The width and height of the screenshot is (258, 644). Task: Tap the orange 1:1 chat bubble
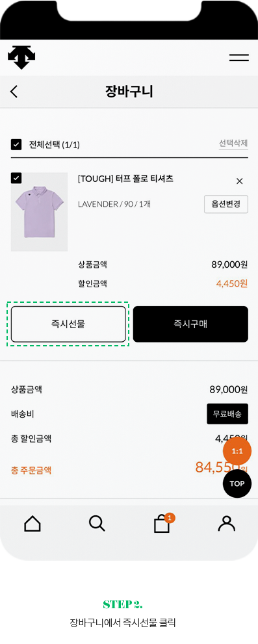click(x=237, y=452)
